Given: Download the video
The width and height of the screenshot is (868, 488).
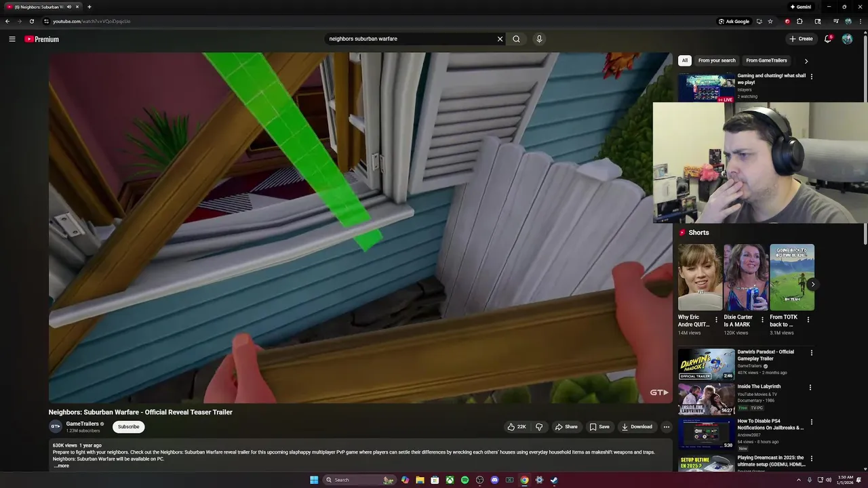Looking at the screenshot, I should [637, 427].
